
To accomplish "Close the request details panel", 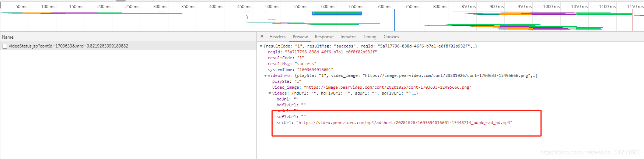I will click(262, 36).
